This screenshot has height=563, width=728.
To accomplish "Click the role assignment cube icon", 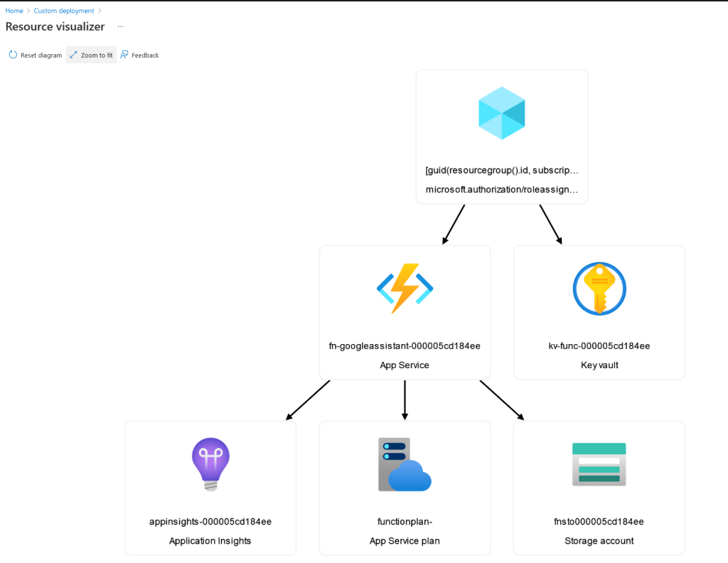I will (x=501, y=113).
